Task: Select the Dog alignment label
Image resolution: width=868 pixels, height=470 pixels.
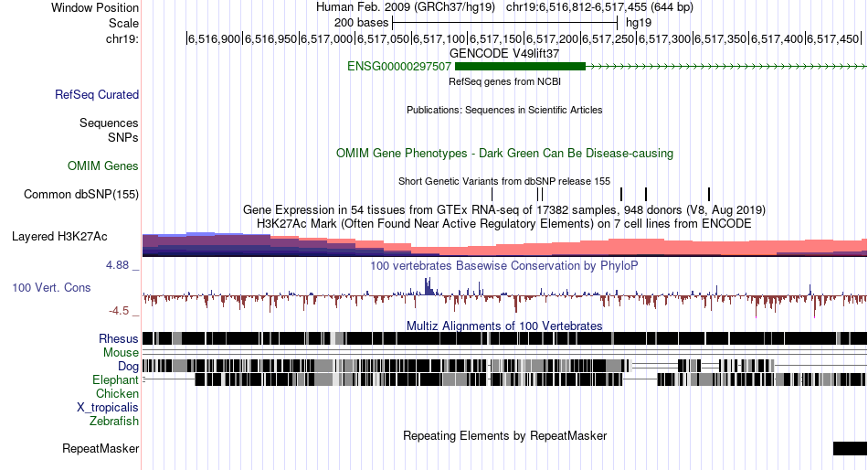Action: pos(128,366)
